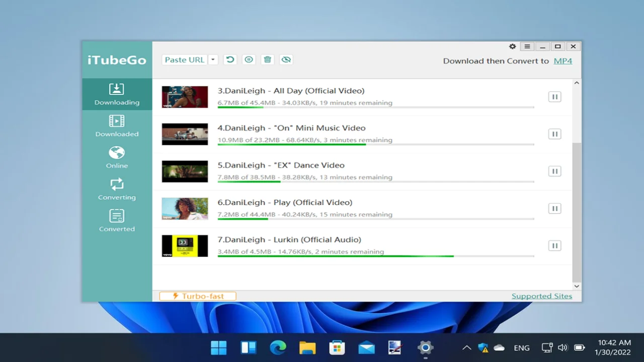This screenshot has width=644, height=362.
Task: Open the hamburger menu in title bar
Action: pos(527,46)
